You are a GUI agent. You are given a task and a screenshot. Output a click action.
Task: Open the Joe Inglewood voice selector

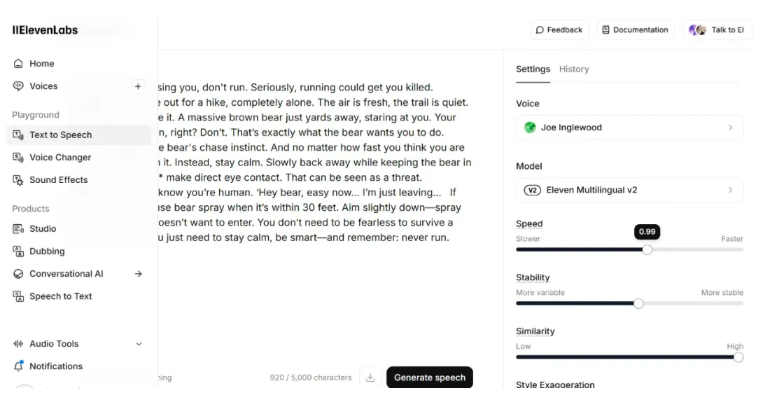click(x=629, y=127)
